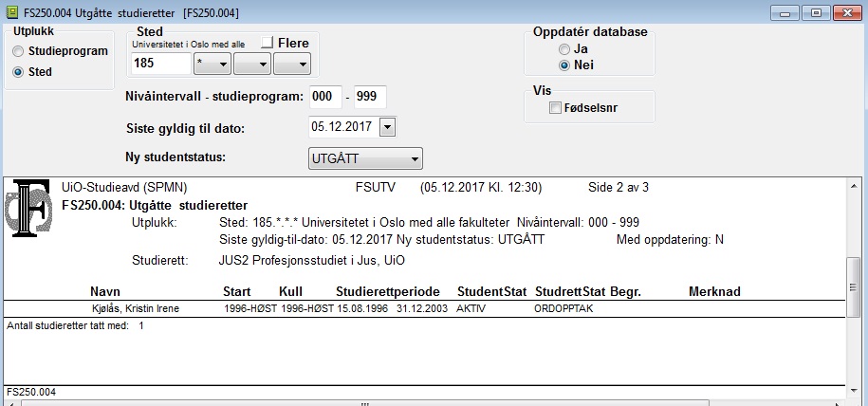Click JUS2 Profesjonsstudiet i Jus, UiO text

[312, 260]
